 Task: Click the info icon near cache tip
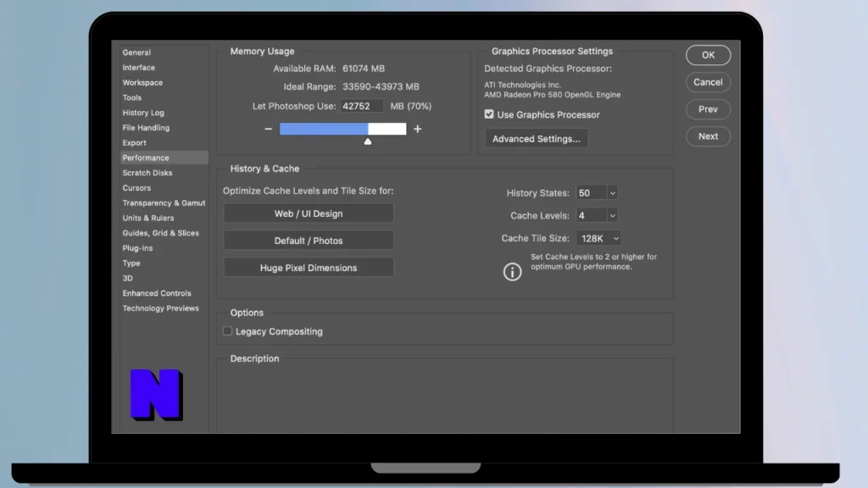[x=512, y=272]
